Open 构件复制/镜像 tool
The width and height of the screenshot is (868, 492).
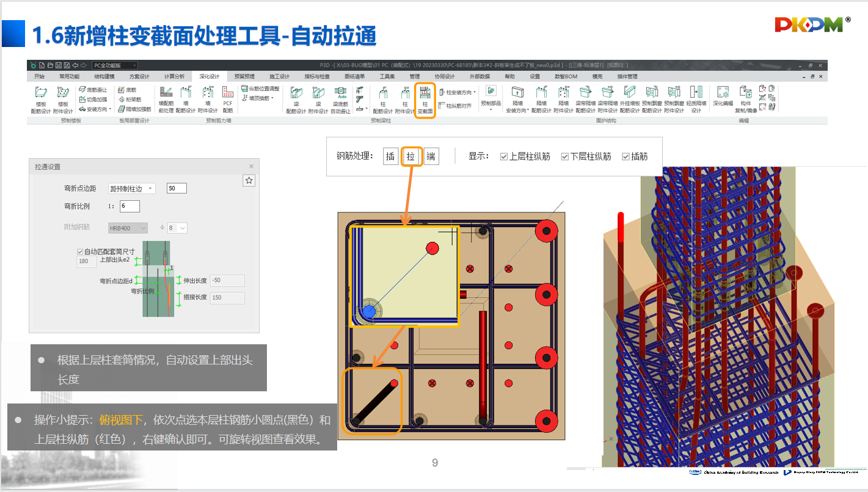746,99
